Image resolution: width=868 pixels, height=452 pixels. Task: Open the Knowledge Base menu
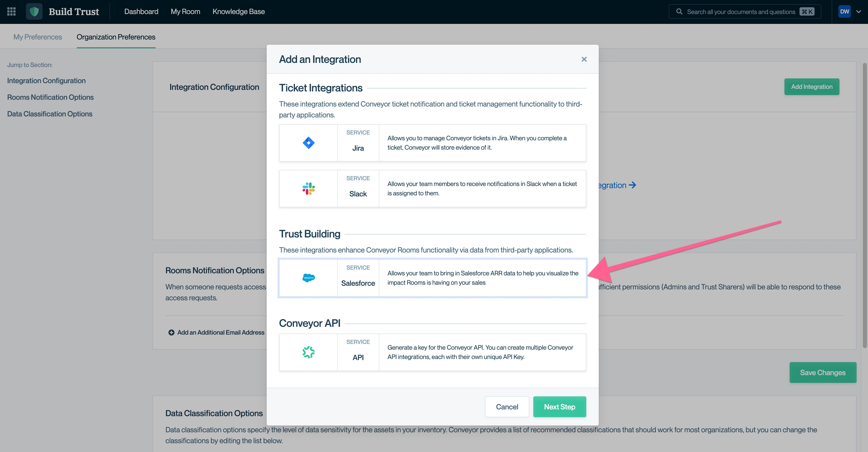tap(239, 11)
